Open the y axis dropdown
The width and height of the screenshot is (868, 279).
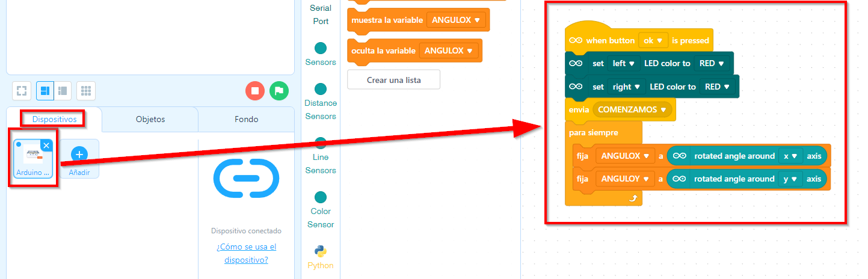click(790, 179)
